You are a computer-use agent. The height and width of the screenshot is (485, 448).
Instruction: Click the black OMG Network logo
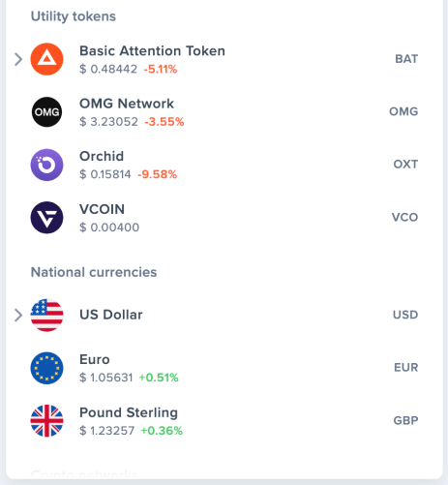click(x=46, y=112)
